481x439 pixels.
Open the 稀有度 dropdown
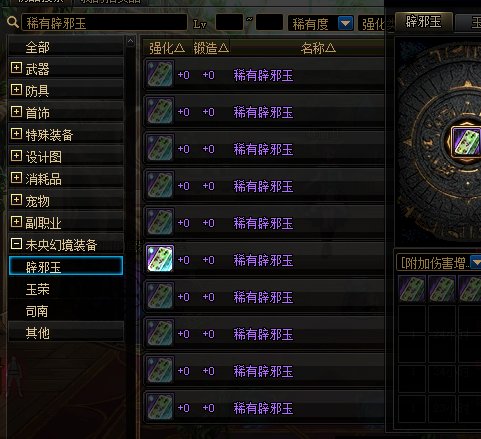pos(345,23)
